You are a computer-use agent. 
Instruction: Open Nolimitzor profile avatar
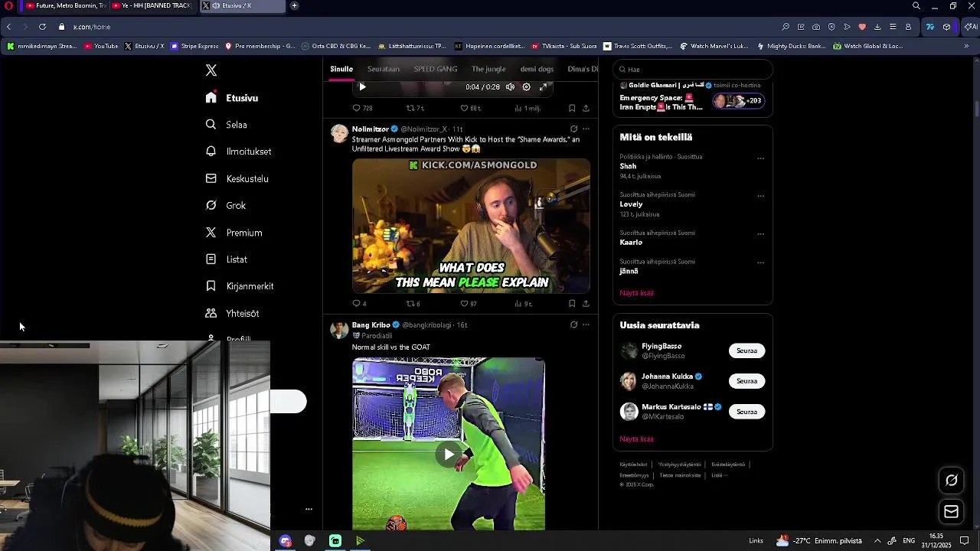click(339, 134)
